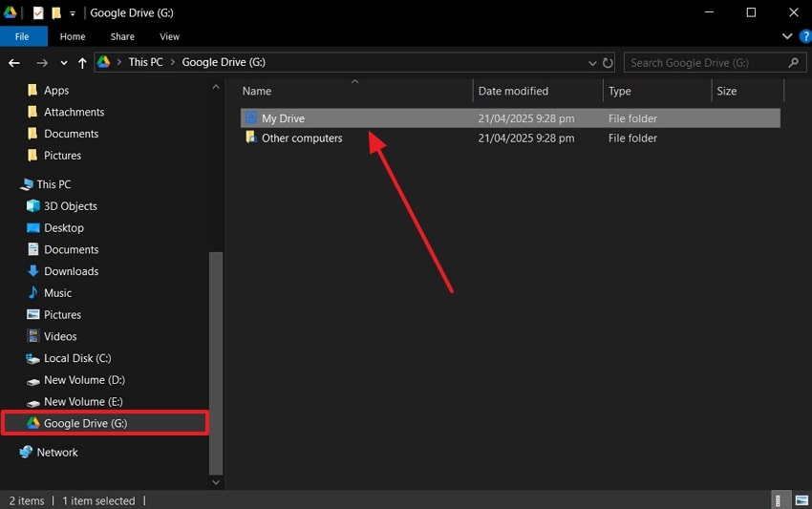This screenshot has width=812, height=509.
Task: Sort by the Type column header
Action: click(x=619, y=91)
